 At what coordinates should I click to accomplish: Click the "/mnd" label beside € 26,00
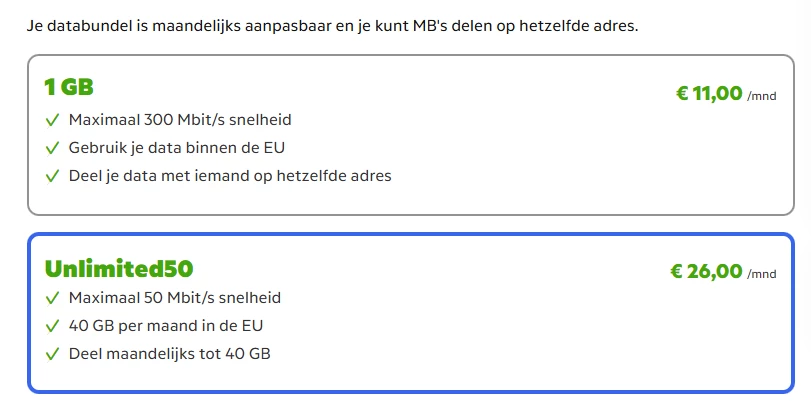pyautogui.click(x=761, y=274)
